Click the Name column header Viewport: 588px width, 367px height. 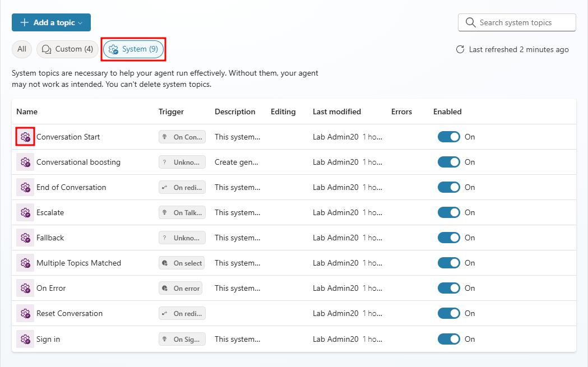[27, 112]
